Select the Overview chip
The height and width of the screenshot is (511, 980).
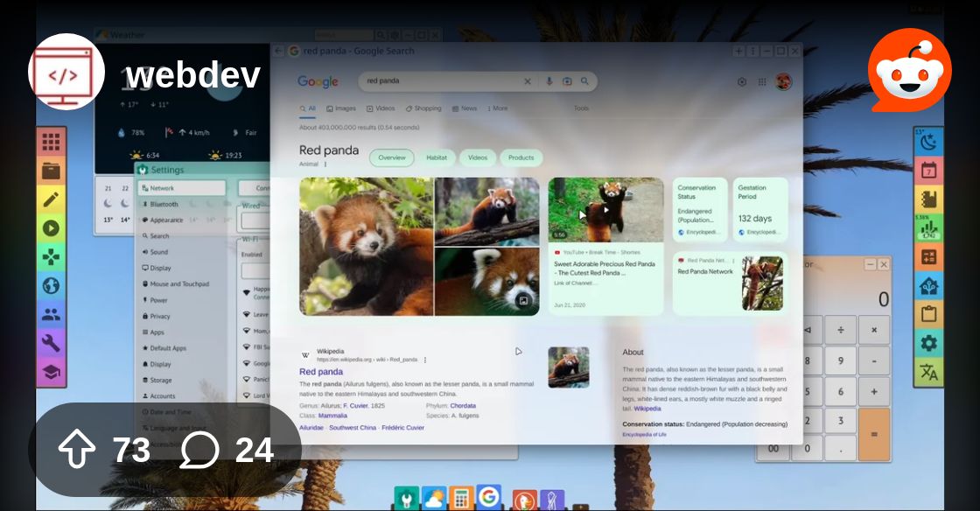click(x=392, y=158)
